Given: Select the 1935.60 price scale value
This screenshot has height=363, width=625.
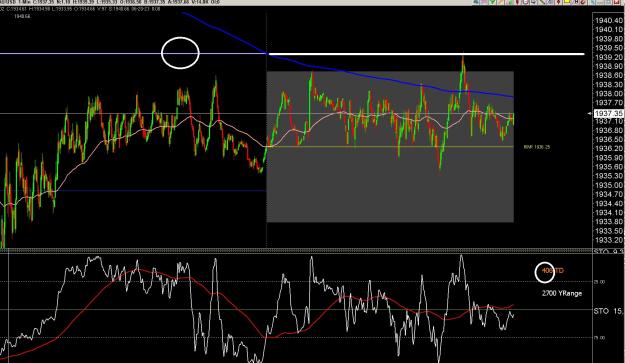Looking at the screenshot, I should point(609,167).
